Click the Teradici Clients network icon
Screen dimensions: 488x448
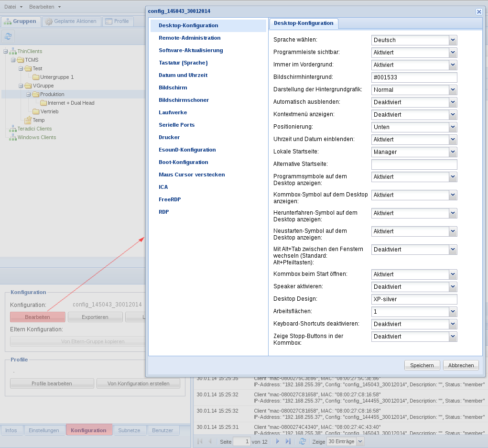pyautogui.click(x=12, y=129)
